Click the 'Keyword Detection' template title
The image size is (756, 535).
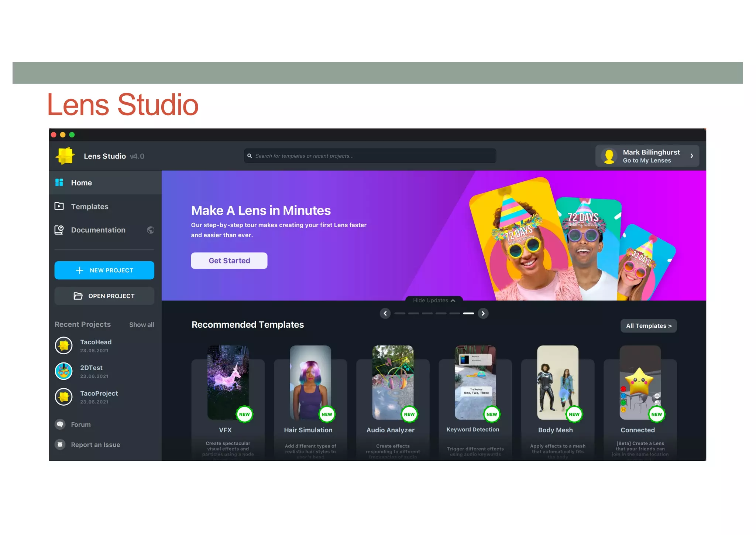pos(473,430)
